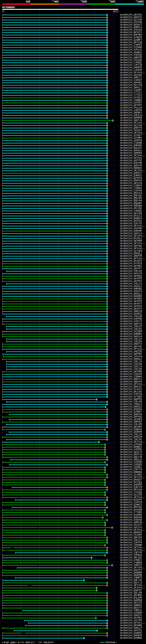Viewport: 146px width, 644px height.
Task: Select the UniRef100_B6DDR9 label
Action: pos(131,296)
